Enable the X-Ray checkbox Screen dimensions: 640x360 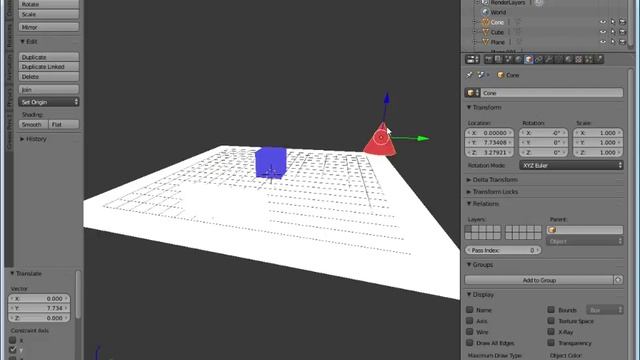(x=551, y=332)
